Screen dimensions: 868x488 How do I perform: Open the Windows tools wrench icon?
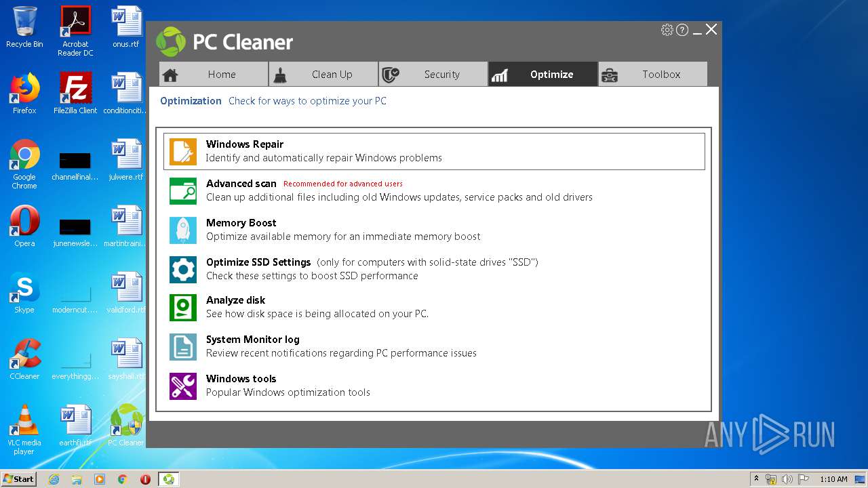pos(183,386)
